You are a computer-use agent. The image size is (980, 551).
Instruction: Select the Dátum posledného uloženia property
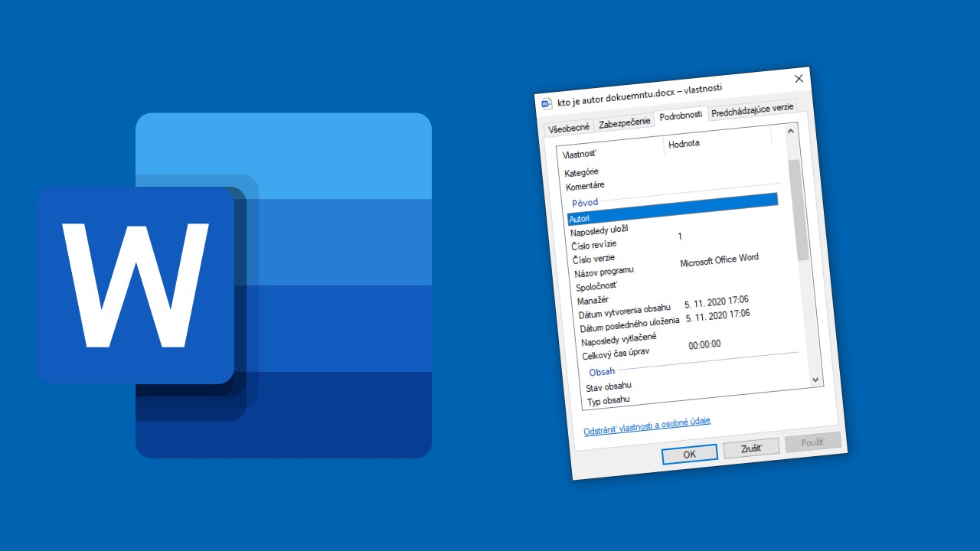click(x=630, y=324)
